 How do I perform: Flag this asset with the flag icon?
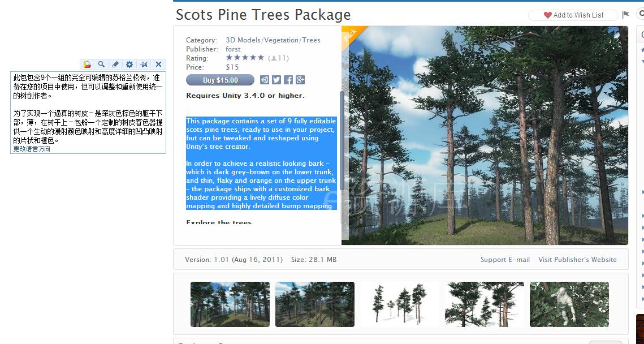[x=625, y=15]
